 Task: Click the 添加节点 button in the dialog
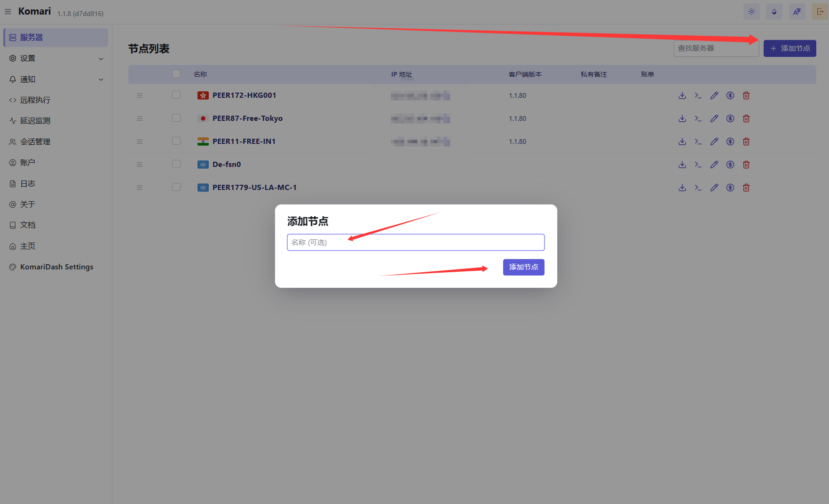tap(523, 267)
